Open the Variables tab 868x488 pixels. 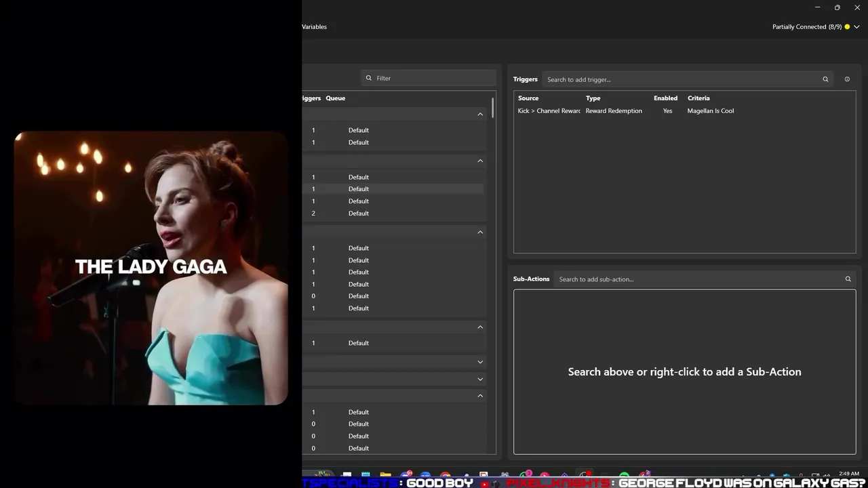pyautogui.click(x=314, y=26)
